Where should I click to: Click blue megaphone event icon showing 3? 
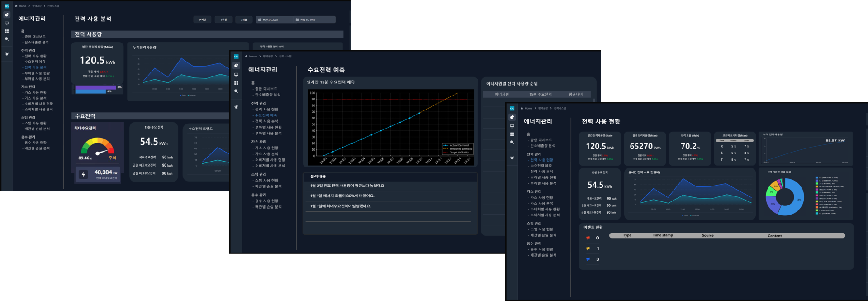[588, 259]
